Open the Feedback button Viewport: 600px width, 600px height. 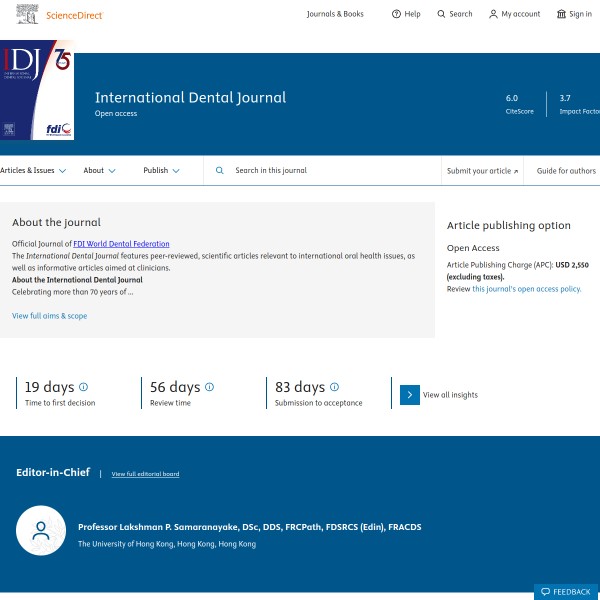click(566, 592)
